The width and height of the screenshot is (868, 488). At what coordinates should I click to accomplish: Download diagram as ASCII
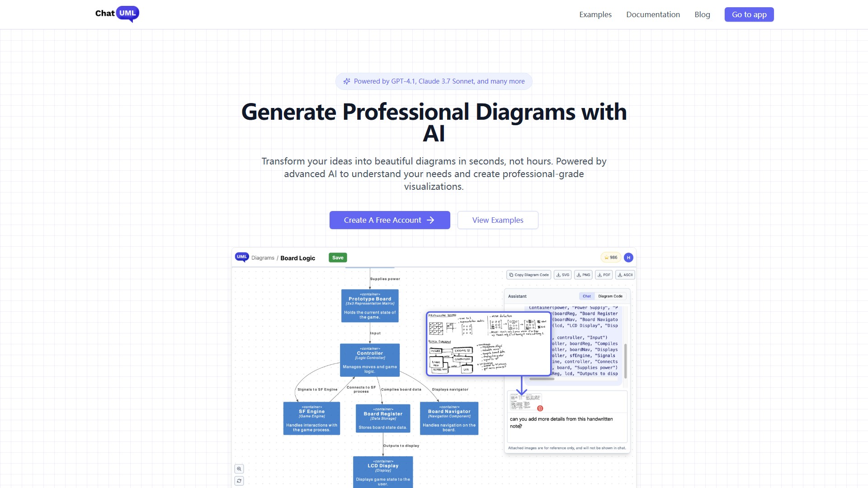(625, 275)
